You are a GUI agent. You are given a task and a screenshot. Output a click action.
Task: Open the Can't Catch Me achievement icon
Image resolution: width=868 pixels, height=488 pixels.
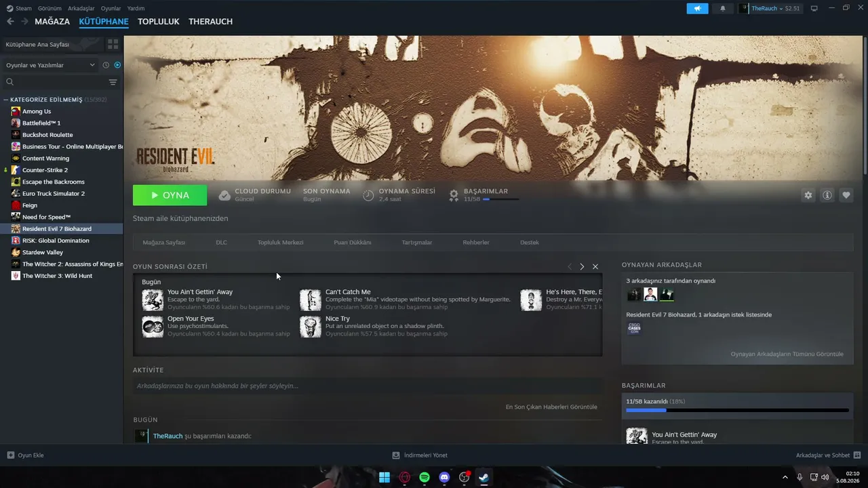pos(311,300)
